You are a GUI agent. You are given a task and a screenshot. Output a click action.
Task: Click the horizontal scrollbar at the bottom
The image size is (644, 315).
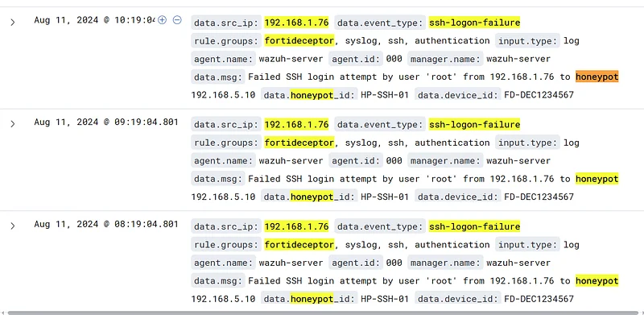tap(322, 313)
